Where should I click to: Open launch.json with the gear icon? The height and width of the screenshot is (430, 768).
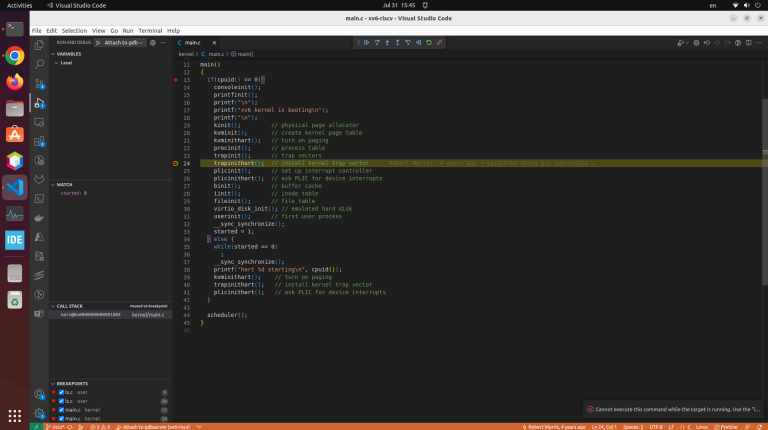click(x=153, y=43)
